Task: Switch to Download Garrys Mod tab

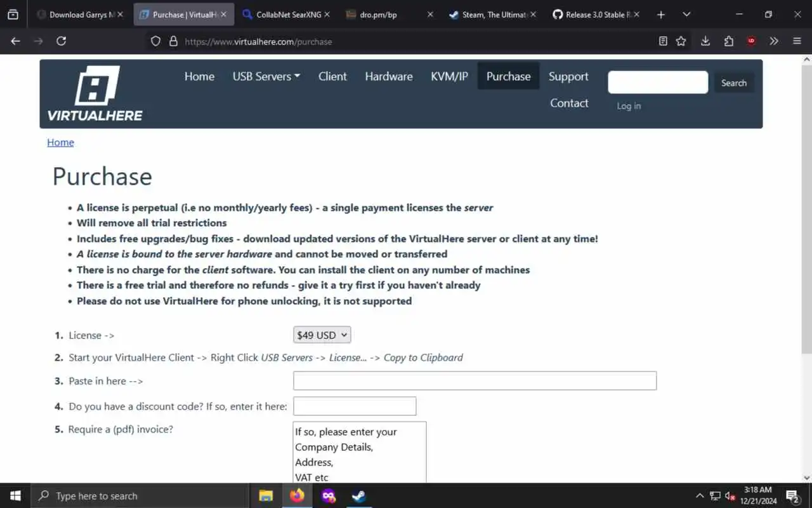Action: click(79, 14)
